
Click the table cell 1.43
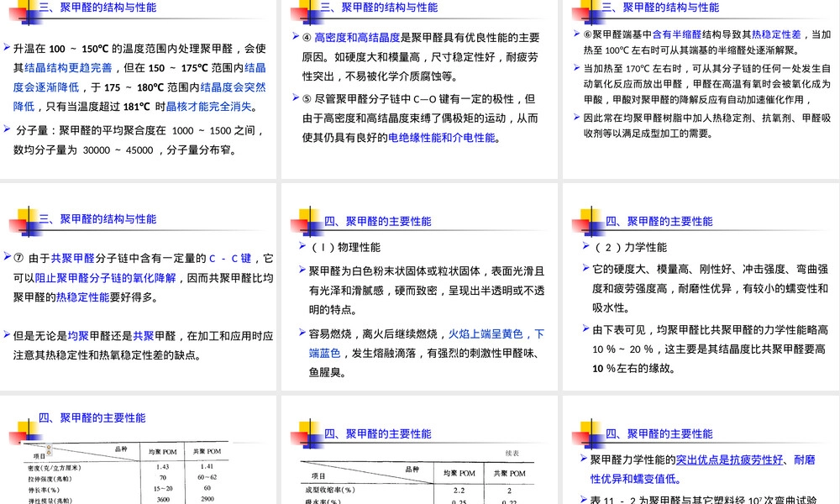(x=163, y=467)
